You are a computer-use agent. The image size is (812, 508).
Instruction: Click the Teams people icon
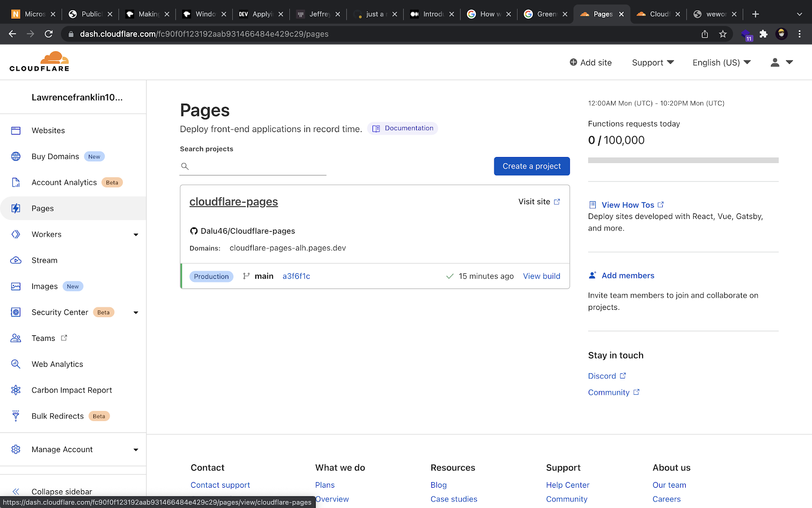tap(16, 338)
